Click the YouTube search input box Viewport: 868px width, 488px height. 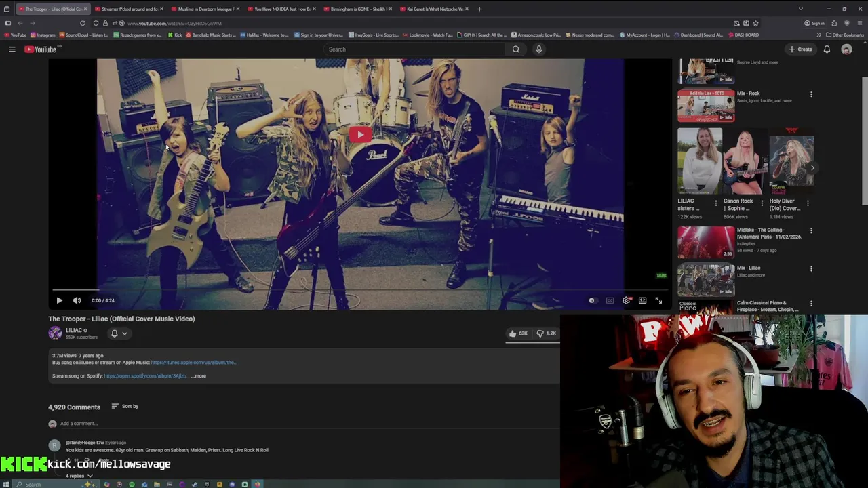click(414, 49)
